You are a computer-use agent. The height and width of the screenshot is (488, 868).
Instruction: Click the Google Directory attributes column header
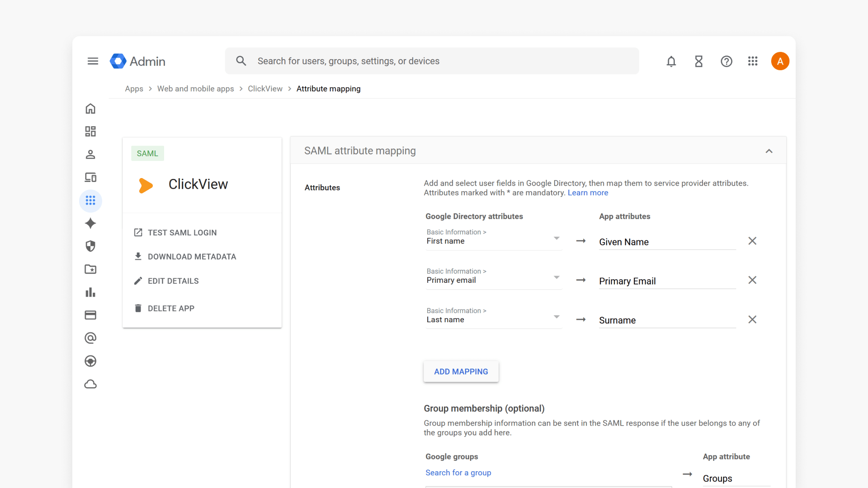click(x=474, y=216)
